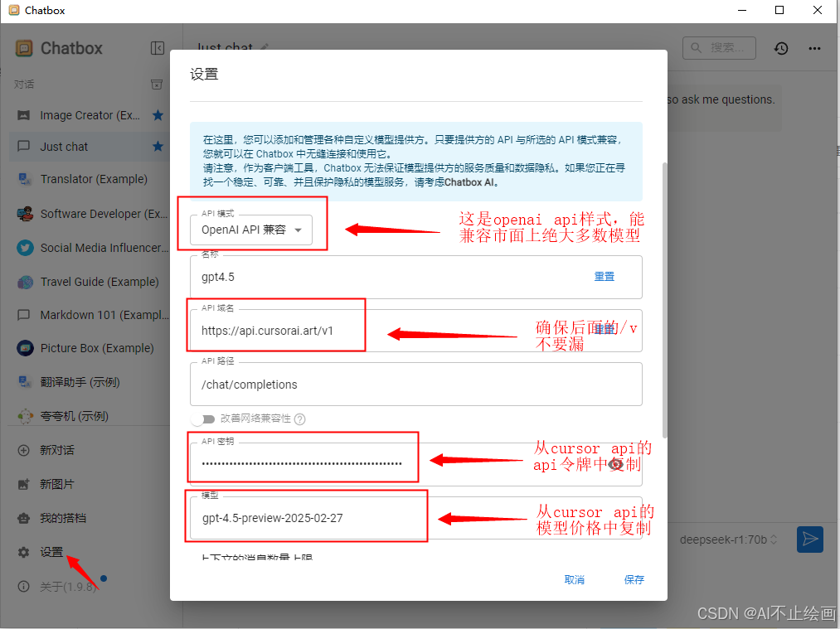Open Image Creator conversation

coord(90,115)
